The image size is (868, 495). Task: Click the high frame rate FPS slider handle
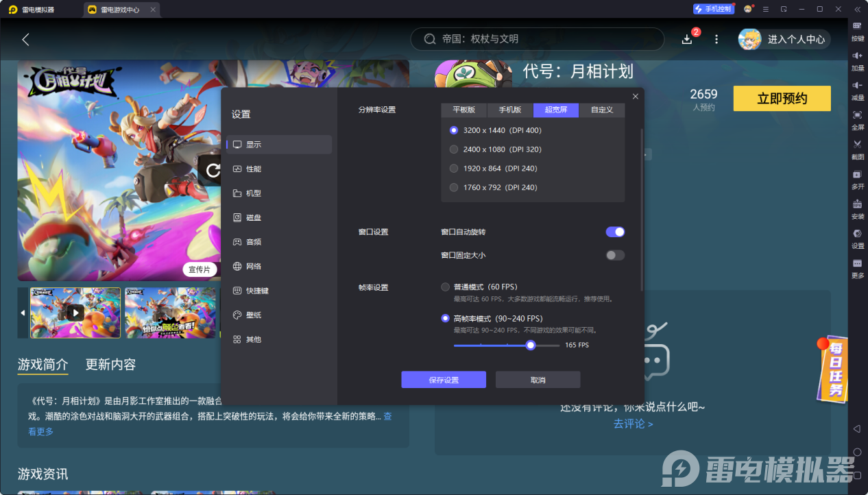[530, 345]
